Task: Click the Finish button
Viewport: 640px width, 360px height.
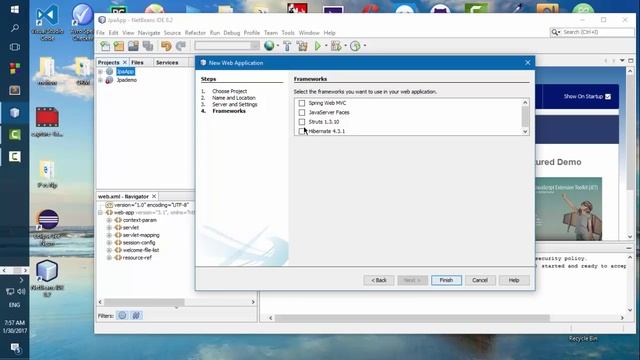Action: [x=446, y=280]
